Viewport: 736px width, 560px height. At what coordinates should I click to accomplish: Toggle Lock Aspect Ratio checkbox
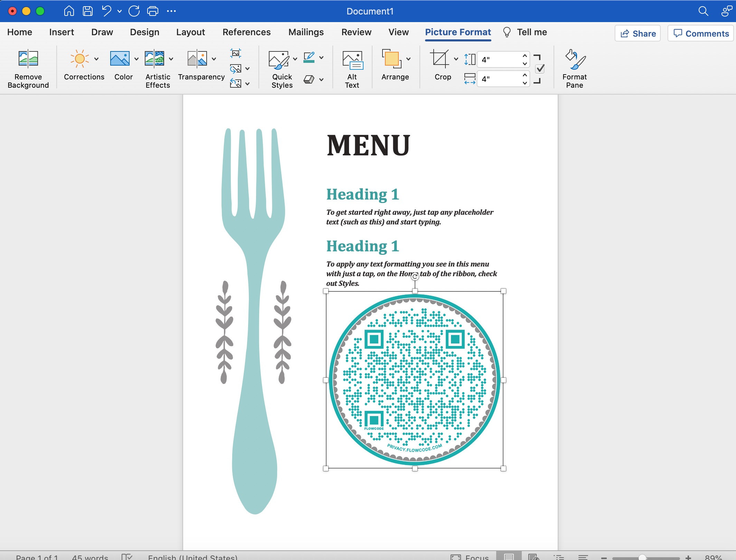pyautogui.click(x=540, y=69)
